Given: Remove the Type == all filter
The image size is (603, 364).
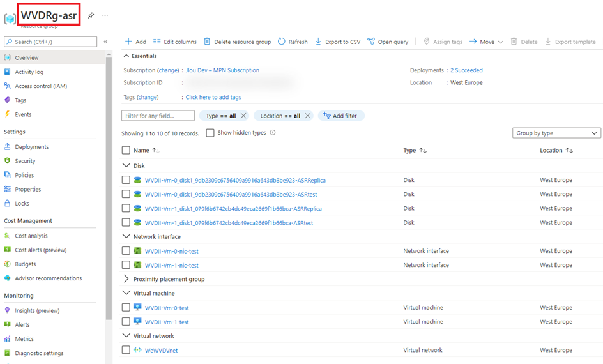Looking at the screenshot, I should tap(243, 116).
